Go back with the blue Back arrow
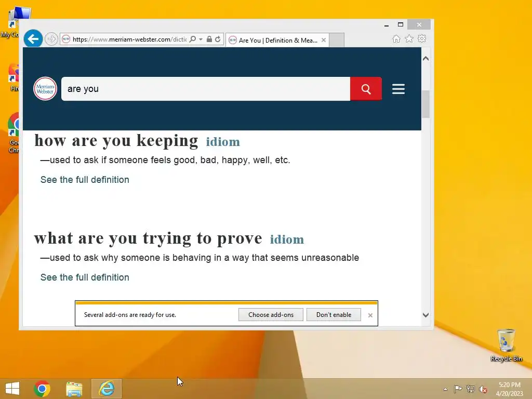Image resolution: width=532 pixels, height=399 pixels. (33, 38)
